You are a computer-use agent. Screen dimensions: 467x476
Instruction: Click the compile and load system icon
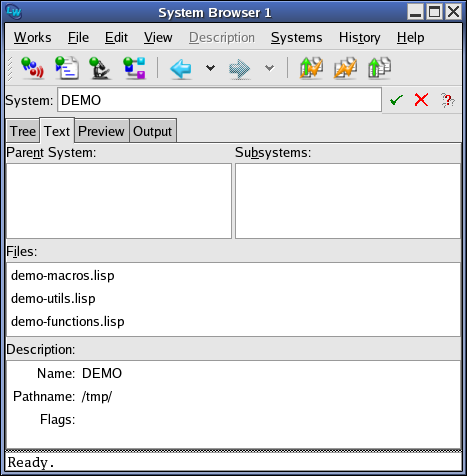pyautogui.click(x=311, y=68)
